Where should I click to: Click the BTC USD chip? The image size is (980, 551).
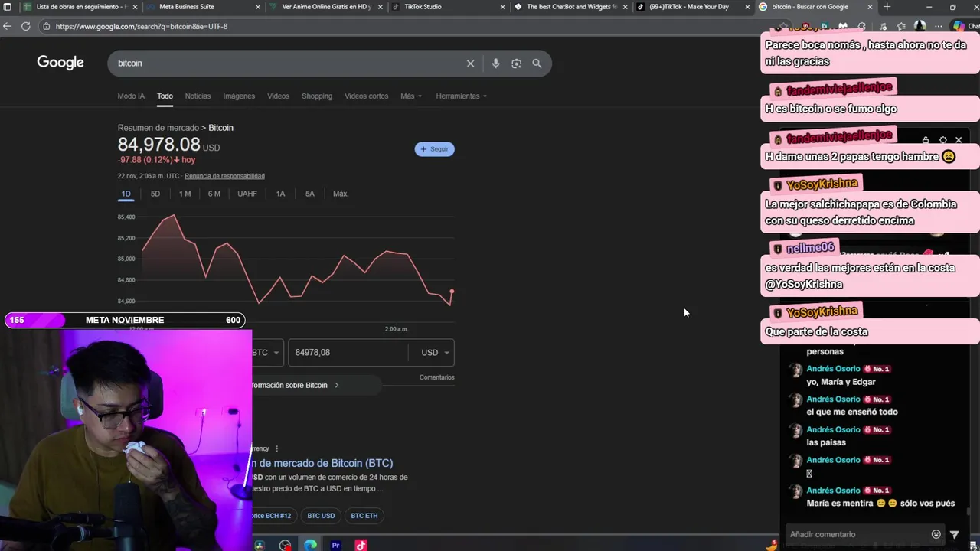tap(321, 516)
